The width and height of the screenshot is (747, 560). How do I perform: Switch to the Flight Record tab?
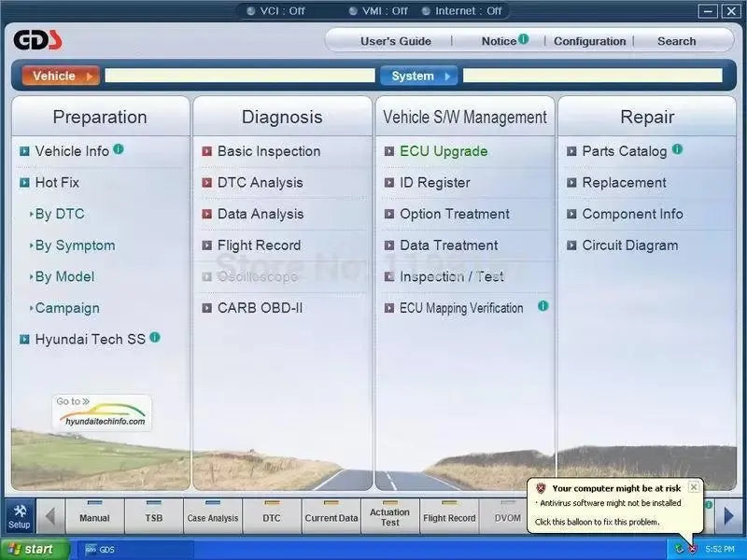[x=449, y=516]
